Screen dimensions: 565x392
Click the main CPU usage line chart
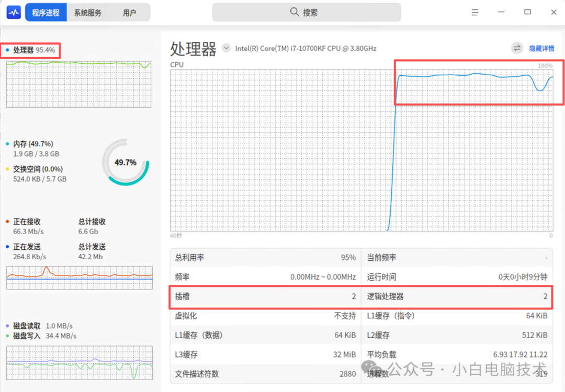click(x=361, y=150)
